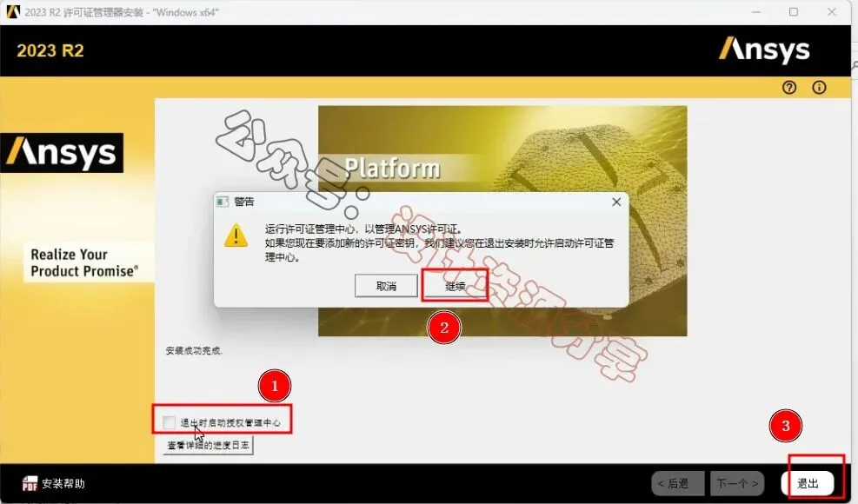The width and height of the screenshot is (858, 504).
Task: Minimize the installer window
Action: [756, 11]
